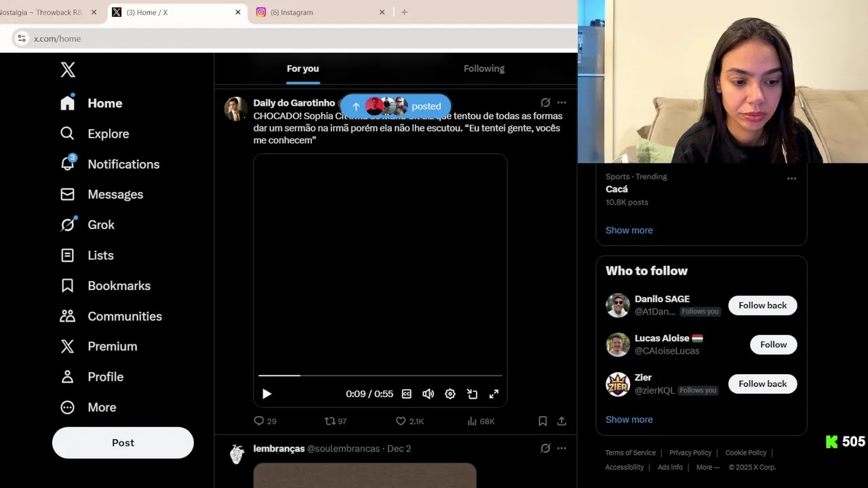This screenshot has width=868, height=488.
Task: Follow back Zier
Action: (762, 384)
